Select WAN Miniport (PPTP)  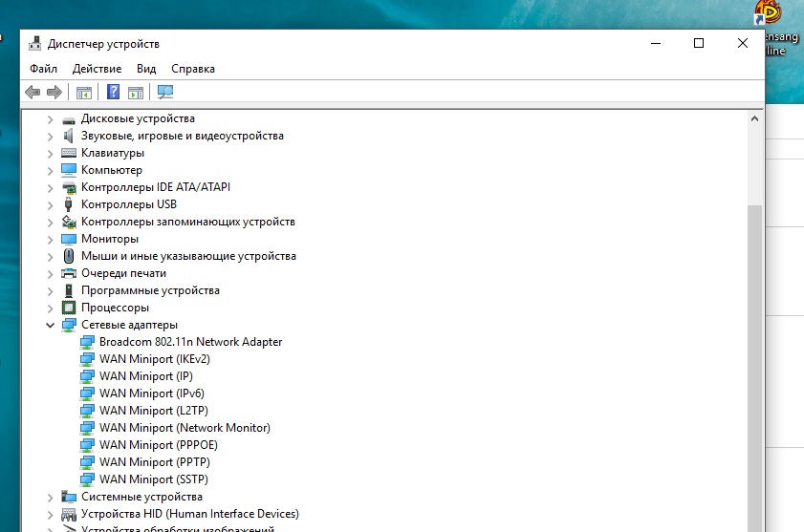[x=155, y=462]
